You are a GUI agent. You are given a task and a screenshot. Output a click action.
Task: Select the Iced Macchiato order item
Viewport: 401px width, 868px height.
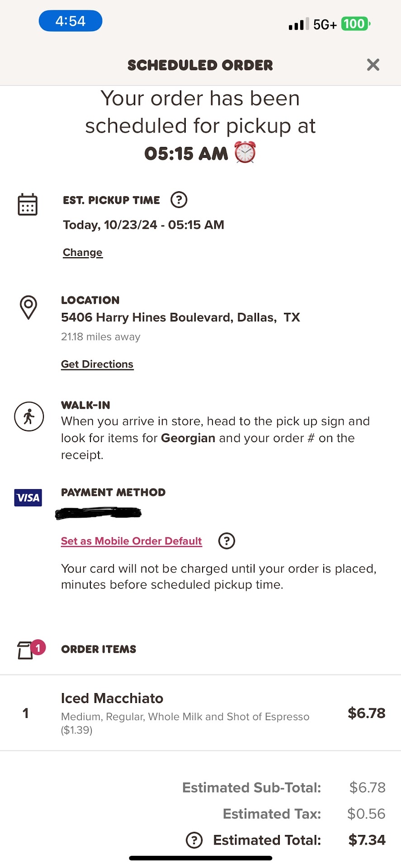pos(112,698)
